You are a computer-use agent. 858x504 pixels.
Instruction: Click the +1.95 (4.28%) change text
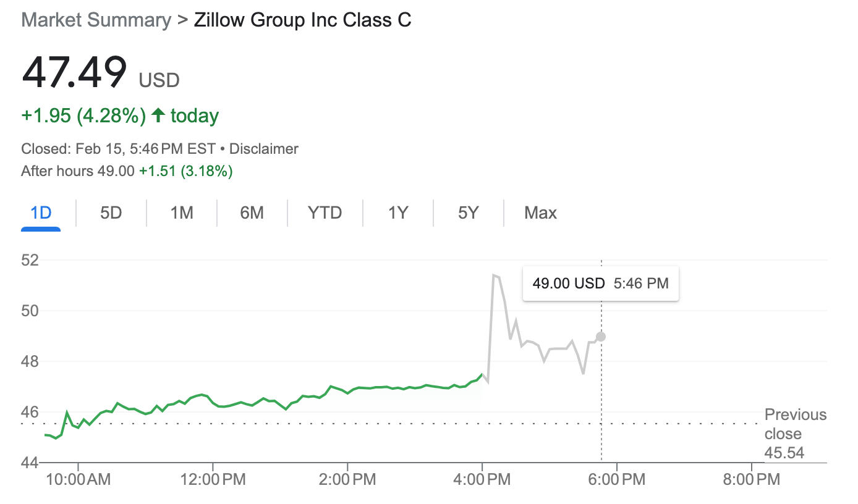coord(83,116)
